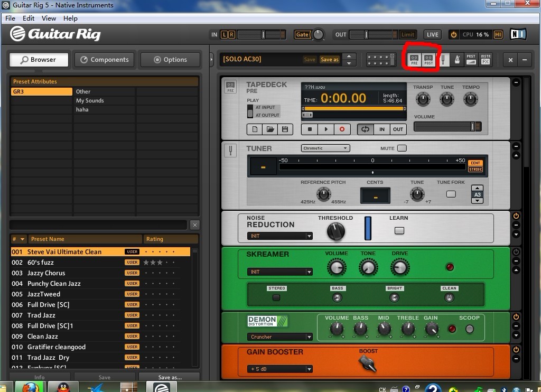Image resolution: width=541 pixels, height=392 pixels.
Task: Open the Cruncher preset dropdown
Action: tap(280, 337)
